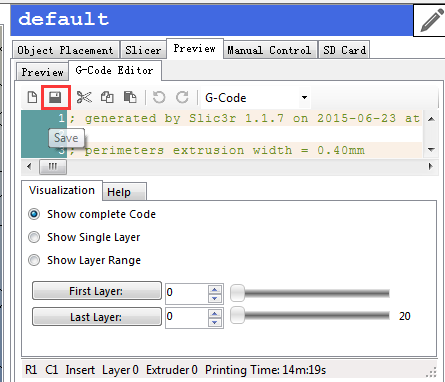The height and width of the screenshot is (382, 445).
Task: Decrease the Last Layer value with the down arrow
Action: coord(215,322)
